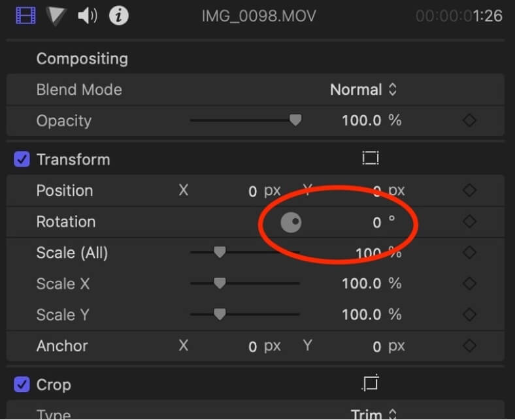Uncheck the Transform checkbox

click(22, 159)
